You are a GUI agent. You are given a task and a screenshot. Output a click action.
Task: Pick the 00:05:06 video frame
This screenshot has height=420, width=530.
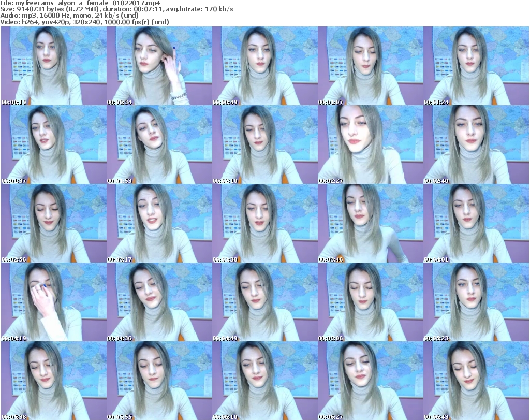(x=371, y=302)
